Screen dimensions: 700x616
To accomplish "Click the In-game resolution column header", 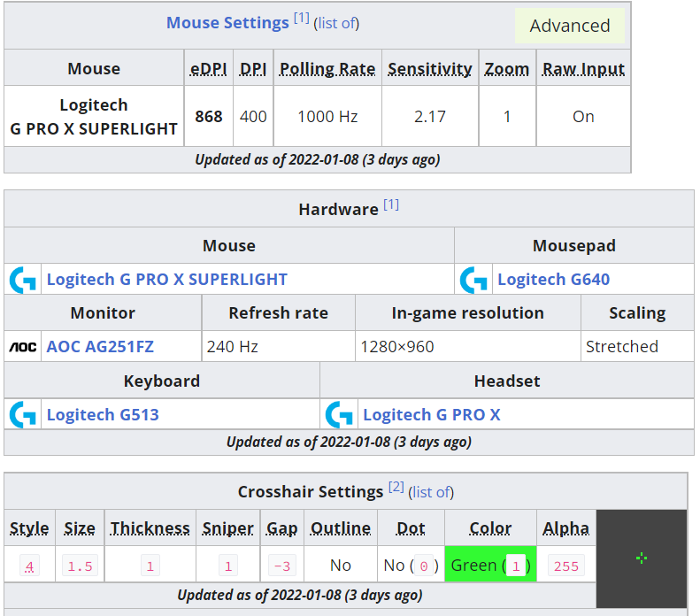I will (468, 313).
